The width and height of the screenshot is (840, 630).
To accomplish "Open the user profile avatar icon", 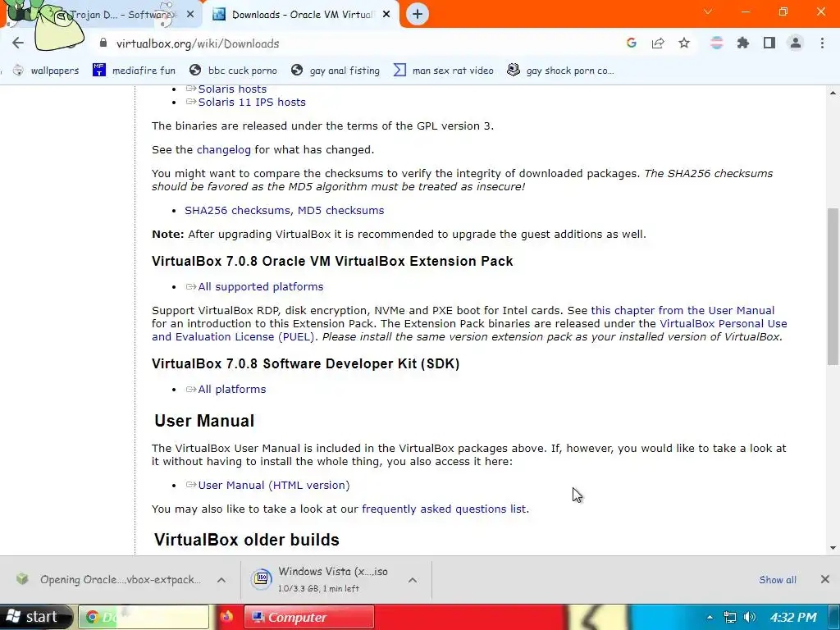I will (x=796, y=43).
